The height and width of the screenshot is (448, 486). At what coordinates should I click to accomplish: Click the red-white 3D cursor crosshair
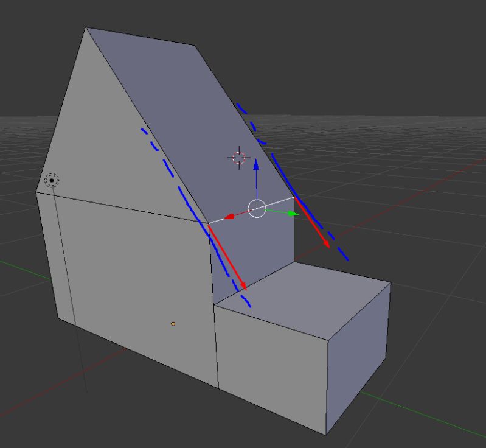[x=239, y=158]
